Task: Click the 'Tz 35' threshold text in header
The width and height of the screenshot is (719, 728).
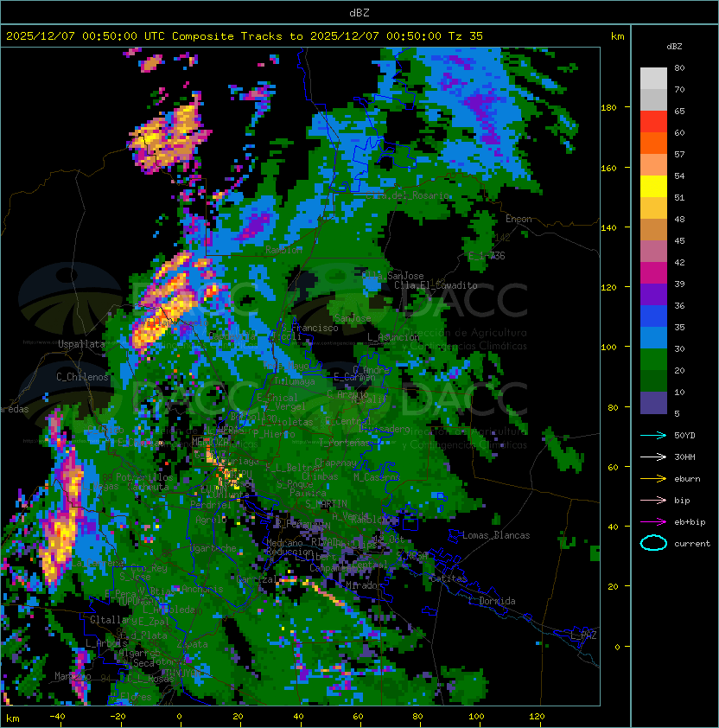Action: click(x=466, y=36)
